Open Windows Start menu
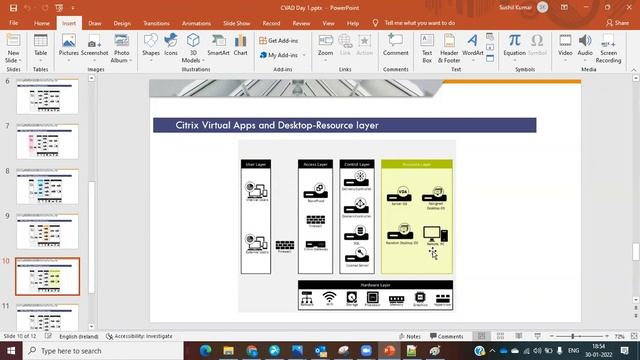 click(x=11, y=351)
